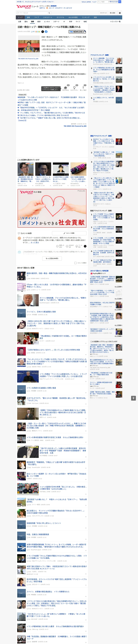Open 科学 category in sub-navigation
Image resolution: width=138 pixels, height=644 pixels.
pyautogui.click(x=71, y=21)
